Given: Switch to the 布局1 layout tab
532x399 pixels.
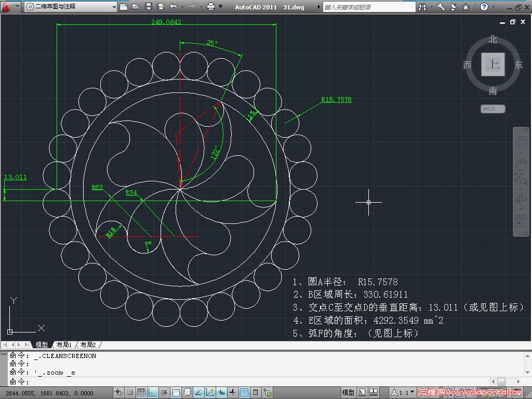Looking at the screenshot, I should [x=64, y=345].
